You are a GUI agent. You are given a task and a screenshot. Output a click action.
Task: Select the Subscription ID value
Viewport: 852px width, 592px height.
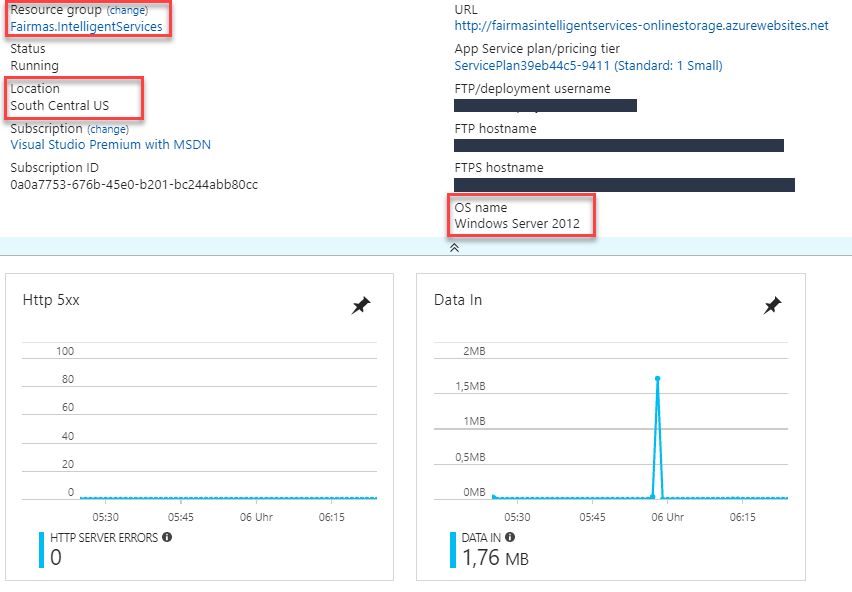pos(134,185)
